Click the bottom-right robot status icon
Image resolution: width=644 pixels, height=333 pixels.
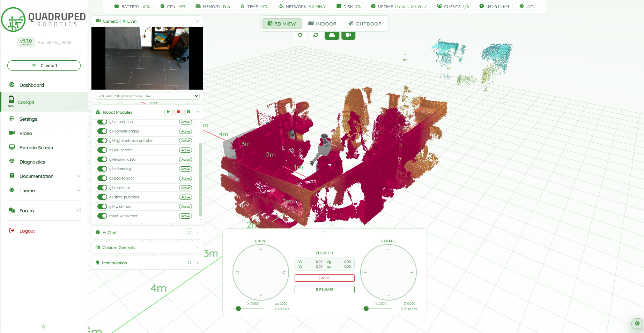[x=637, y=323]
